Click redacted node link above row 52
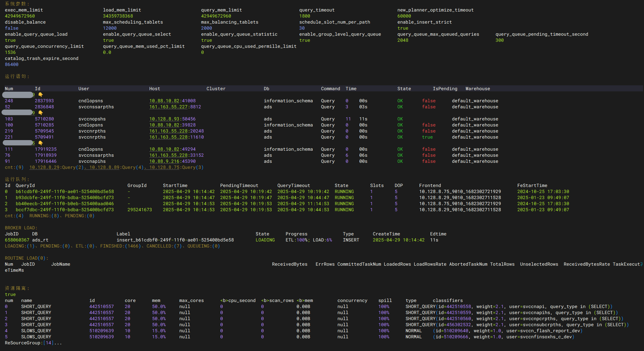Image resolution: width=644 pixels, height=351 pixels. pos(18,95)
